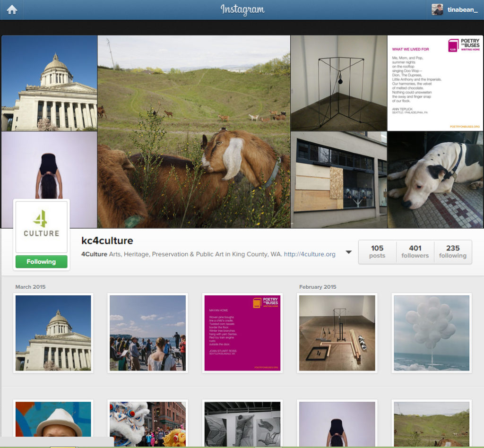This screenshot has height=448, width=484.
Task: Open the tinabean_ username menu
Action: click(462, 10)
